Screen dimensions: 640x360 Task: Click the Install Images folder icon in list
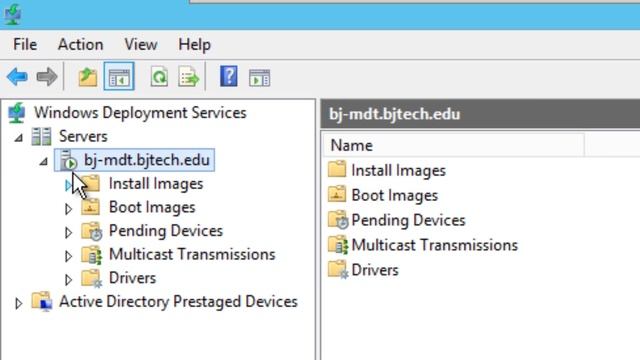tap(337, 169)
